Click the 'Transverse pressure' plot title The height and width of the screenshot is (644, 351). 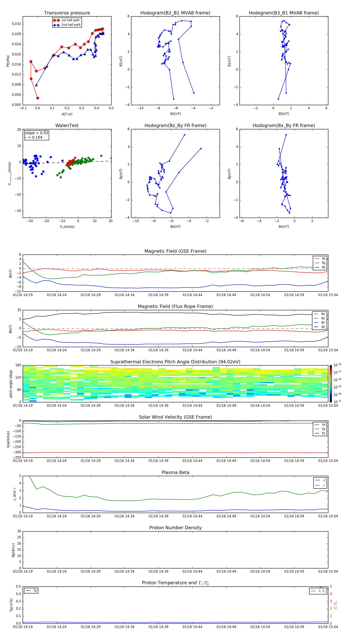tap(67, 13)
